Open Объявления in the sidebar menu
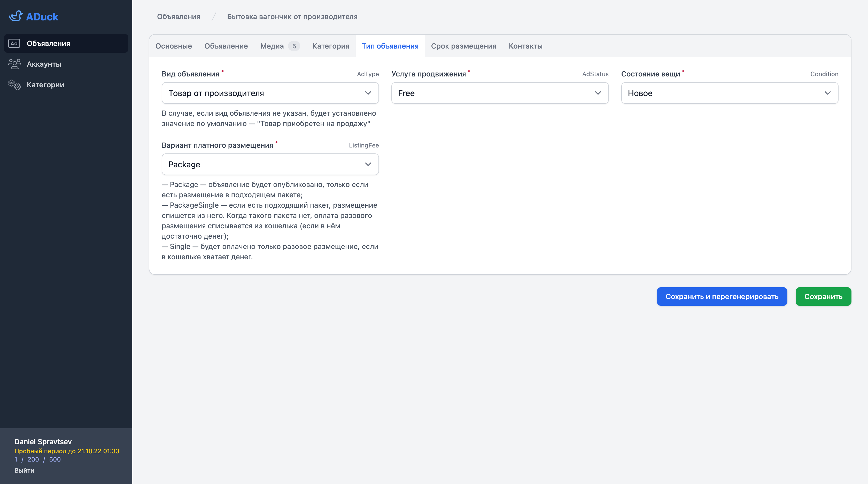Screen dimensions: 868x484 (49, 43)
